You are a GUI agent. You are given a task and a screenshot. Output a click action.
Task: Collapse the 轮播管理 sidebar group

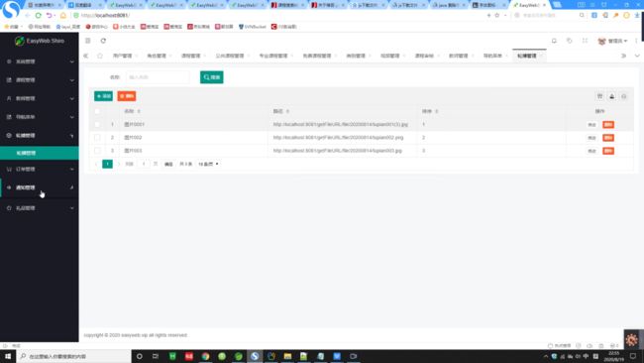click(x=40, y=135)
